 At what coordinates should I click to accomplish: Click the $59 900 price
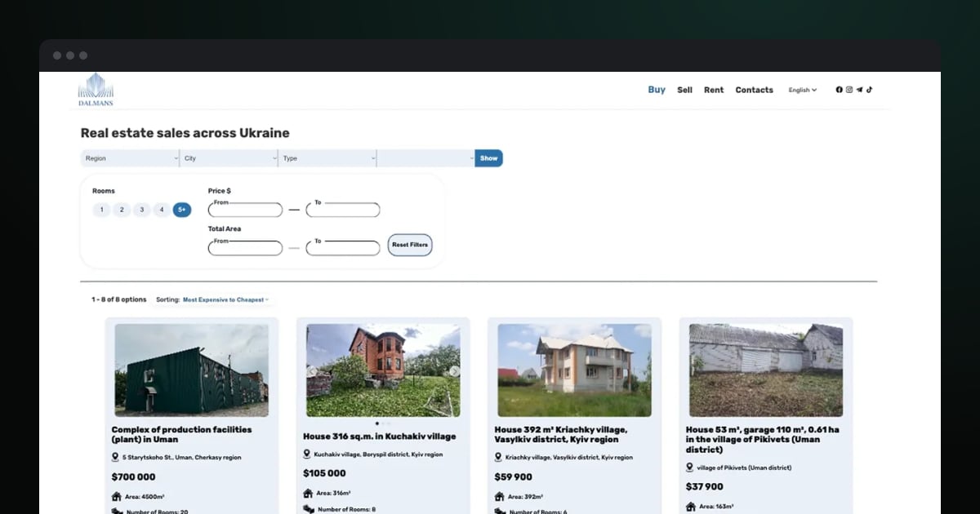(x=513, y=477)
